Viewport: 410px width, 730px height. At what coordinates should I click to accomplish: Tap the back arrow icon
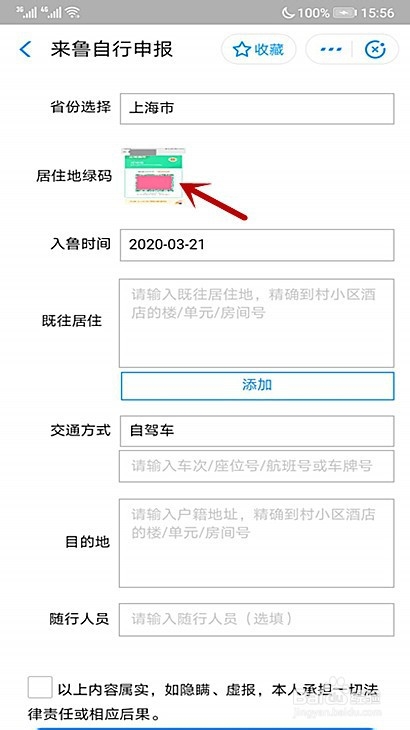(x=25, y=49)
